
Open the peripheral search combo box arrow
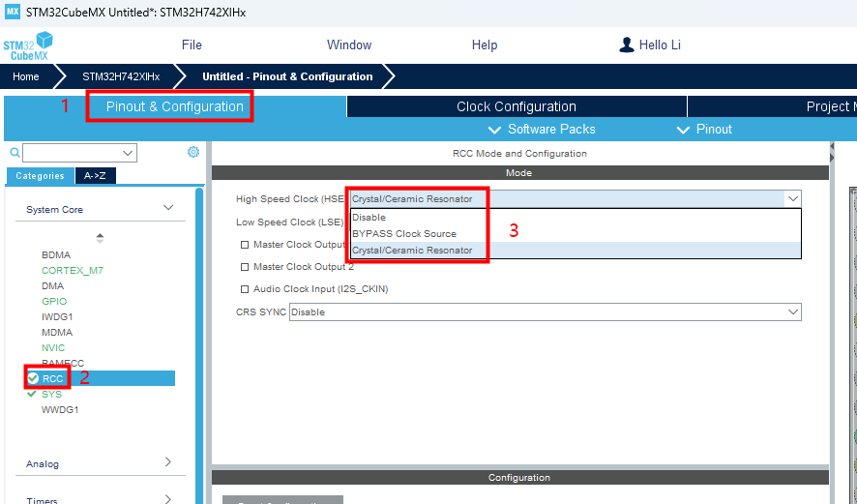(128, 153)
